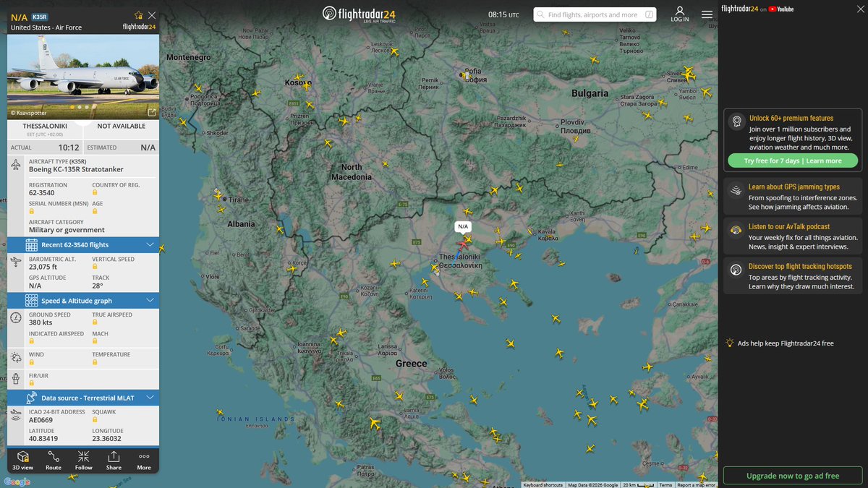Click the THESSALONIKI origin airport label
Viewport: 868px width, 488px height.
[45, 126]
